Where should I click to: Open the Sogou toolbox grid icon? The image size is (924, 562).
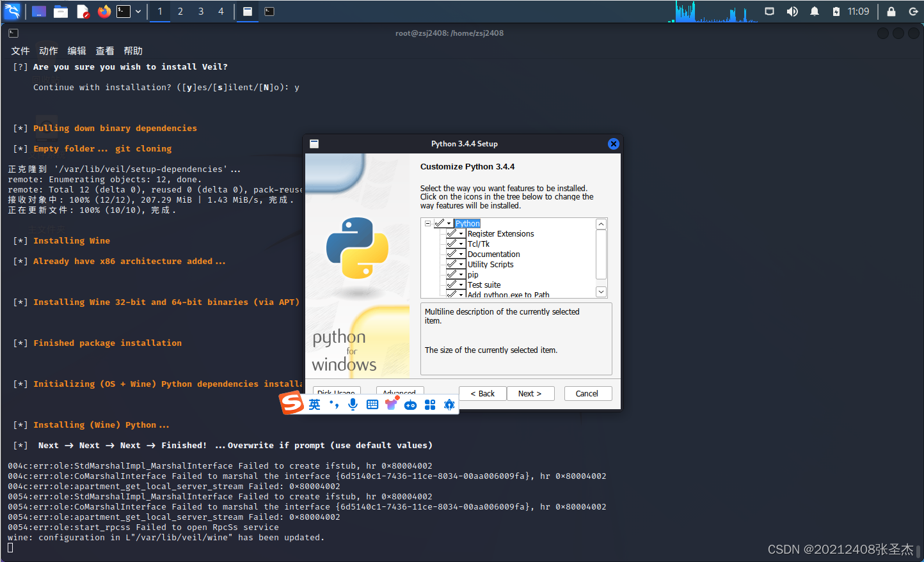(430, 405)
